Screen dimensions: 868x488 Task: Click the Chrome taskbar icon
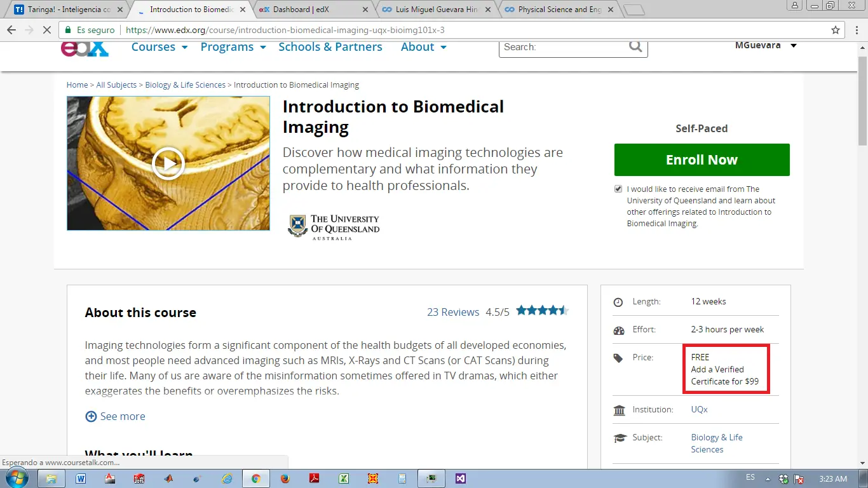255,478
